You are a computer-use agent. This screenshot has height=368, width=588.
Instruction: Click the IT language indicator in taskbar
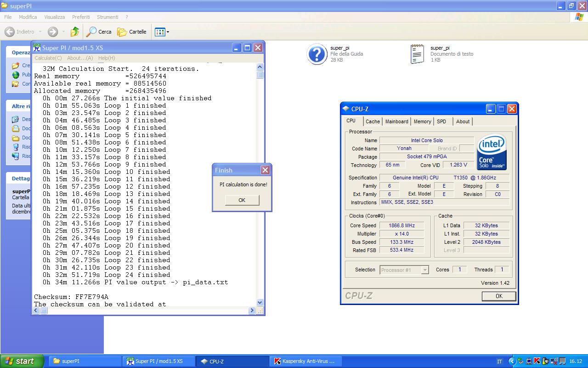click(499, 362)
